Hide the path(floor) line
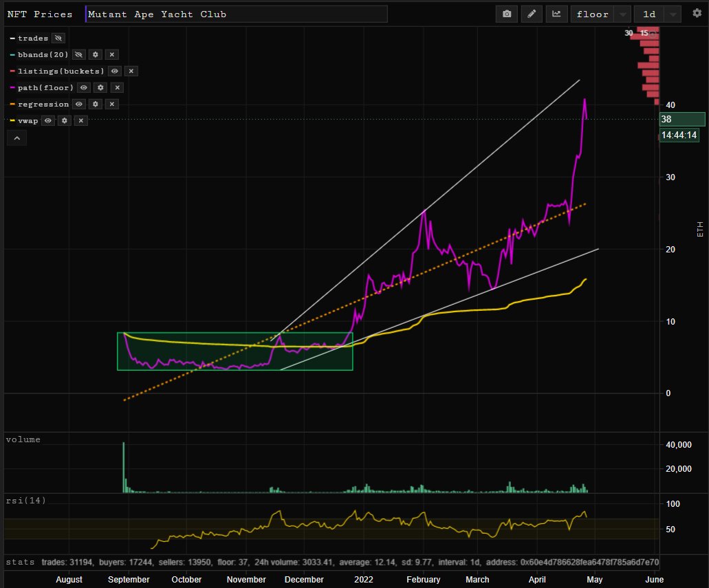 coord(84,88)
